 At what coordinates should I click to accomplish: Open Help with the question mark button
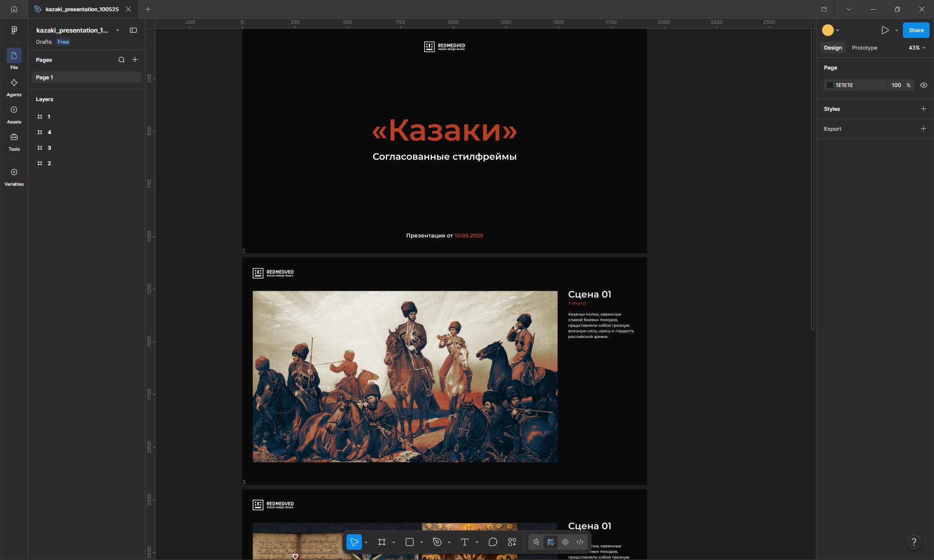[x=914, y=542]
